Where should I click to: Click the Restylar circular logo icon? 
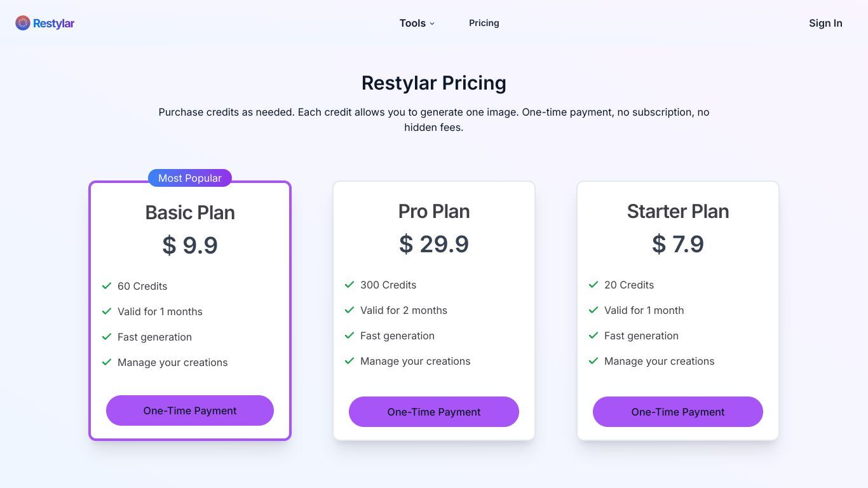(23, 24)
